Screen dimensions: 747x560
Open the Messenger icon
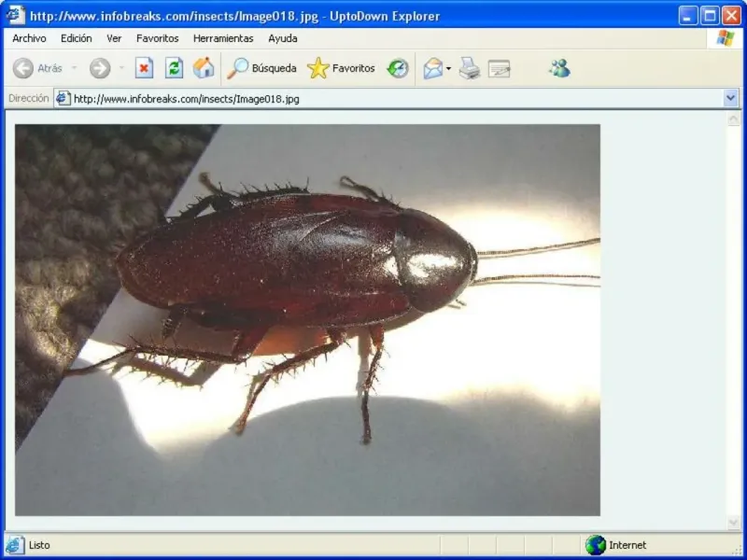(x=559, y=68)
